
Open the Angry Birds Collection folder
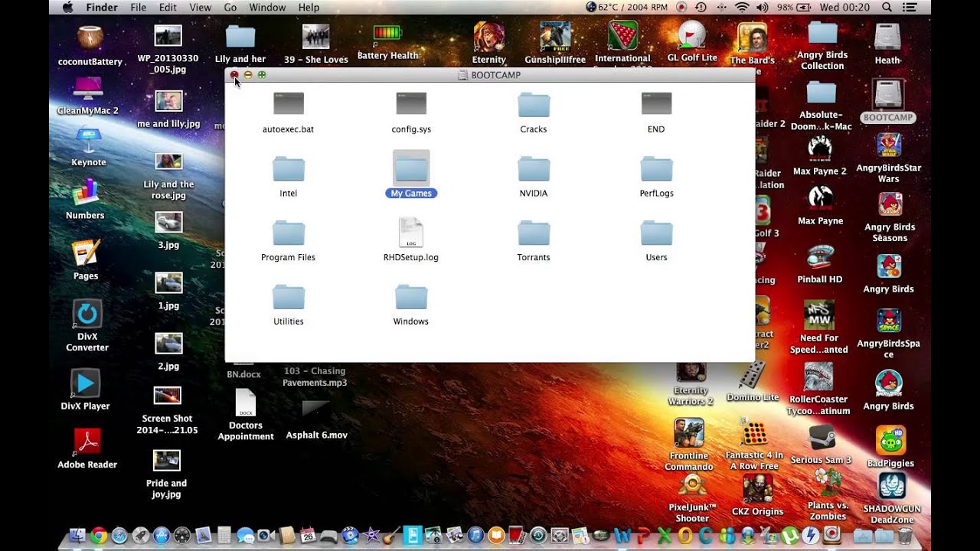[822, 34]
